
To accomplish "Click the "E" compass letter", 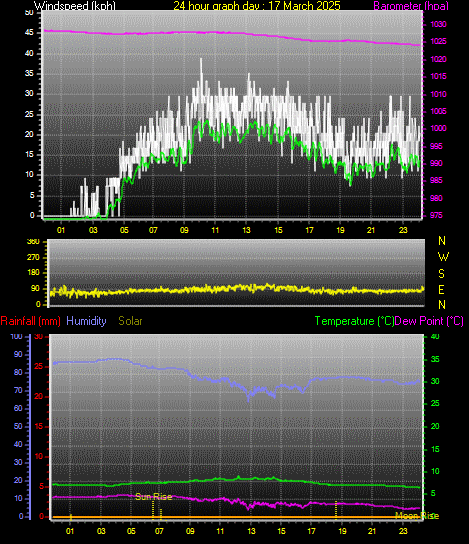I will point(441,289).
